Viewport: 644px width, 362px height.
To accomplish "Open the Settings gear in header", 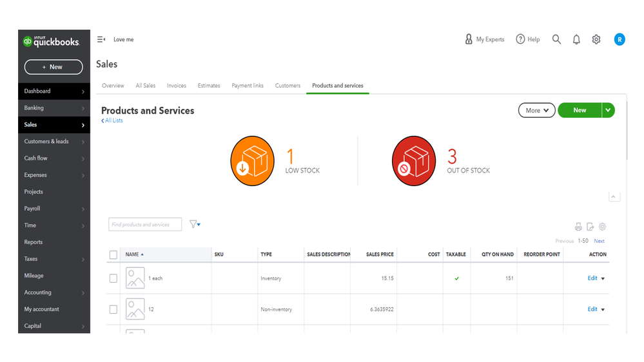I will coord(596,39).
